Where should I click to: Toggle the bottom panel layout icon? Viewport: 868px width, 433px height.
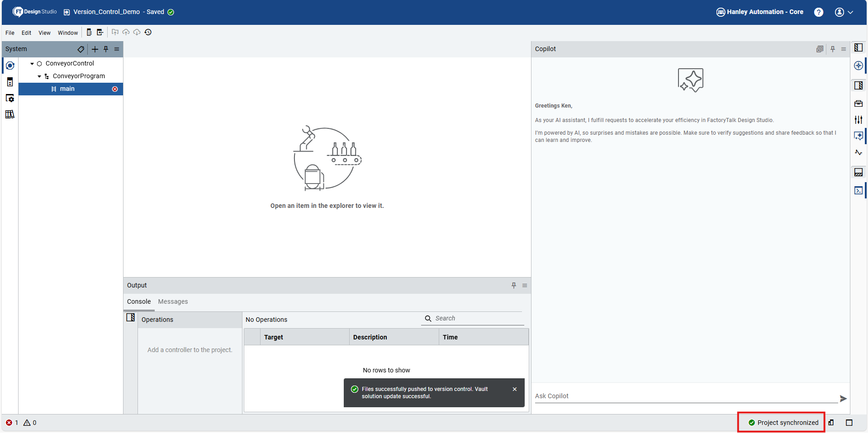coord(859,172)
